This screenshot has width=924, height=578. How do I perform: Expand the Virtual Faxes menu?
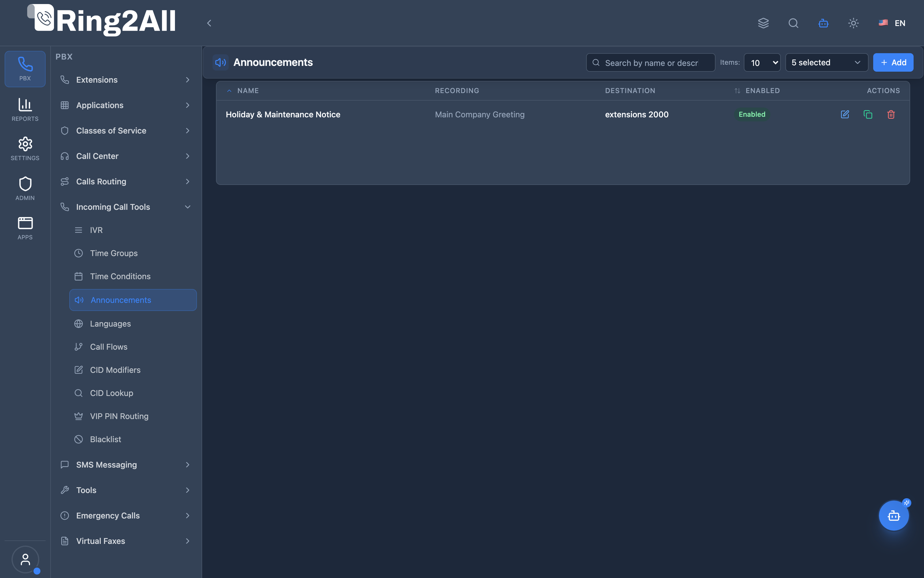click(126, 540)
